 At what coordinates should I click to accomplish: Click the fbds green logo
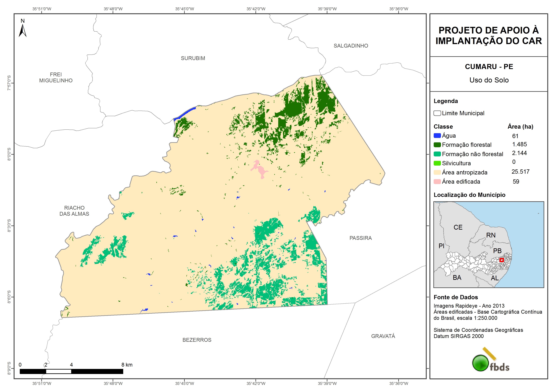click(x=481, y=363)
